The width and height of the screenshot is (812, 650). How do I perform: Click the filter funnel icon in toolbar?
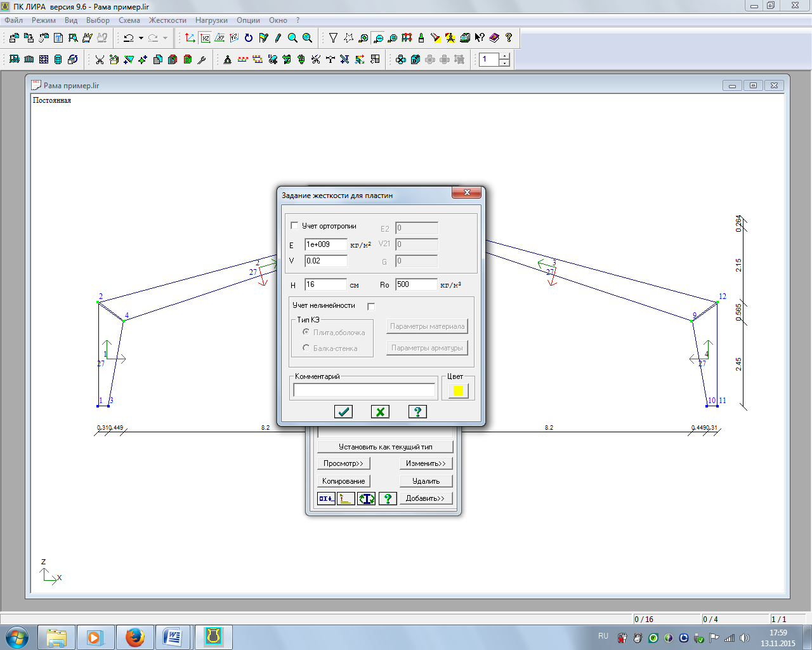tap(333, 38)
